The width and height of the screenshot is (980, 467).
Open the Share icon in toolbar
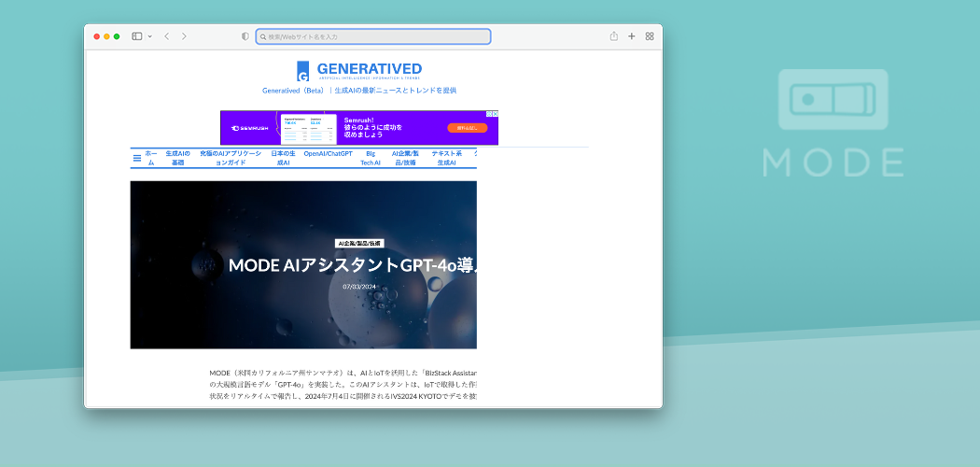(614, 36)
